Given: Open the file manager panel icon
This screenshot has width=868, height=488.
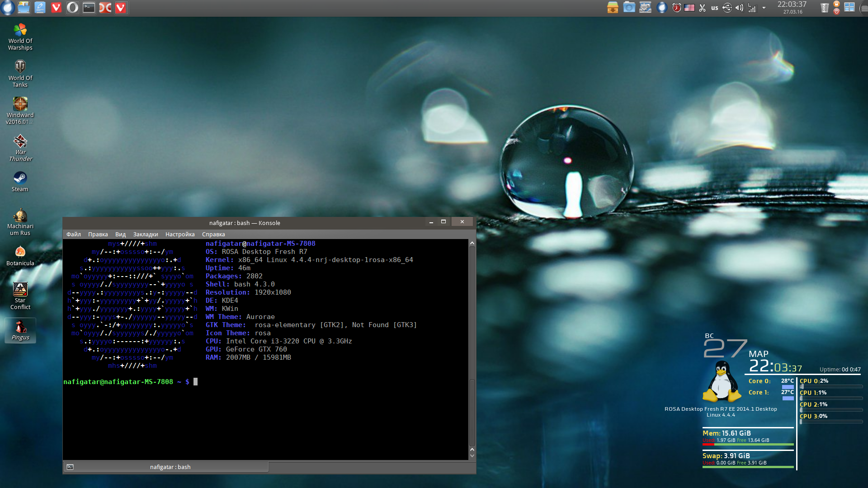Looking at the screenshot, I should coord(24,8).
